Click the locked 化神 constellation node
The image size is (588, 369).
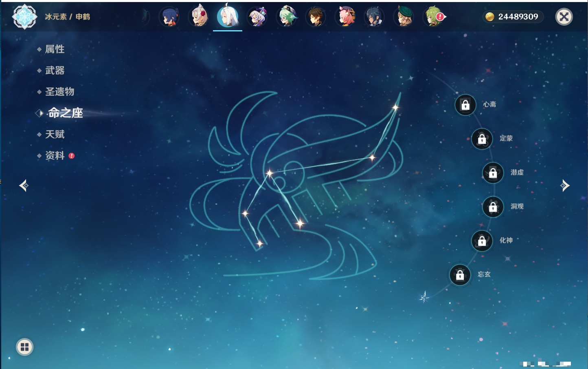click(x=482, y=241)
